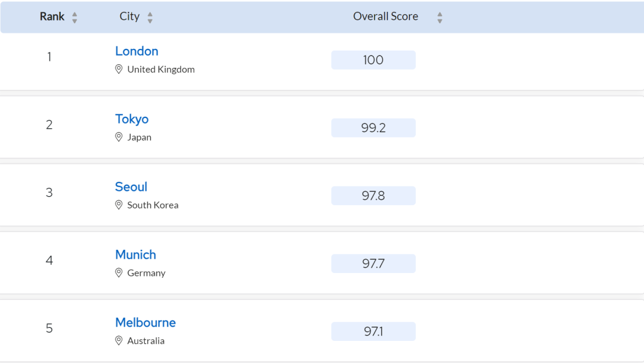Select the City column header label

(x=129, y=17)
